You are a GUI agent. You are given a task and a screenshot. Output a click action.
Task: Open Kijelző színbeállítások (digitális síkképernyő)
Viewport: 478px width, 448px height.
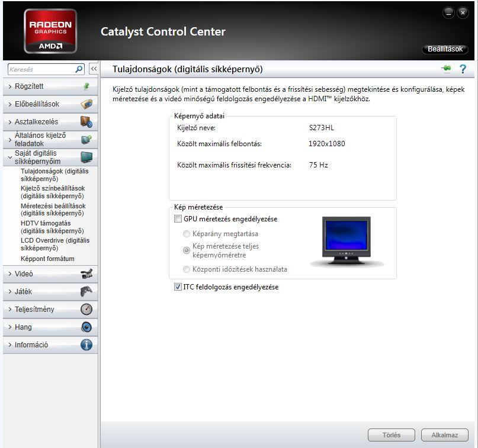click(x=53, y=192)
